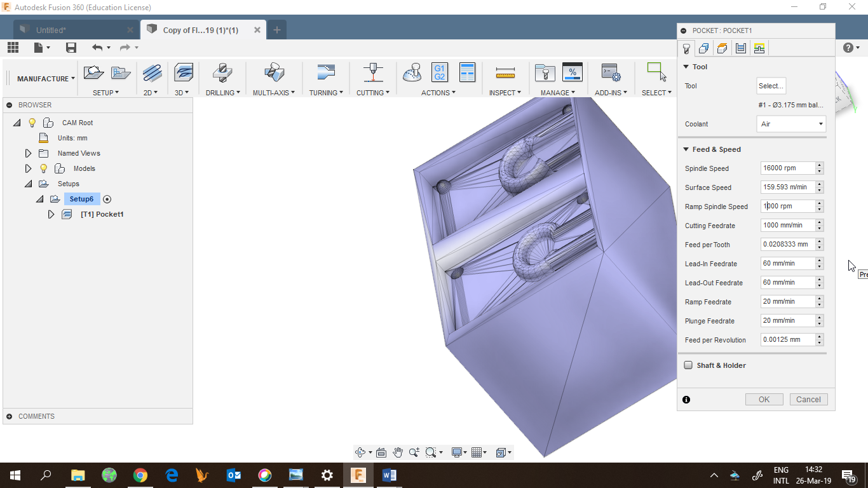Viewport: 868px width, 488px height.
Task: Start Simulate from the Actions icons
Action: point(412,72)
